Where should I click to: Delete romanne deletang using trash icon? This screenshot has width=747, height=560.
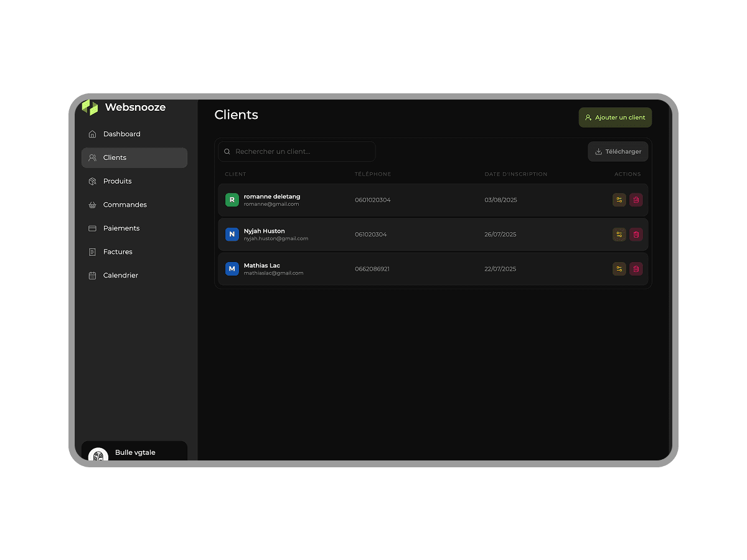tap(636, 200)
